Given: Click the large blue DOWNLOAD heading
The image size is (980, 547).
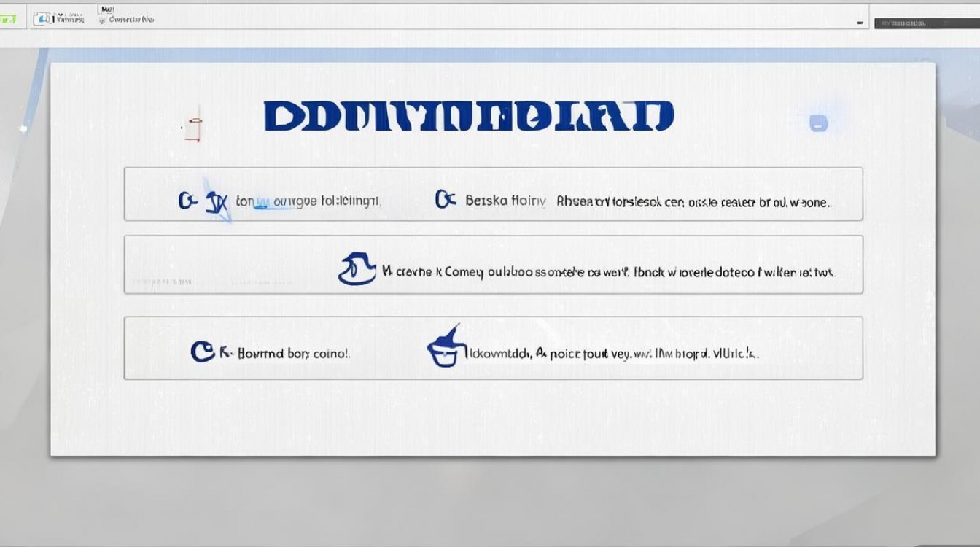Looking at the screenshot, I should (468, 117).
